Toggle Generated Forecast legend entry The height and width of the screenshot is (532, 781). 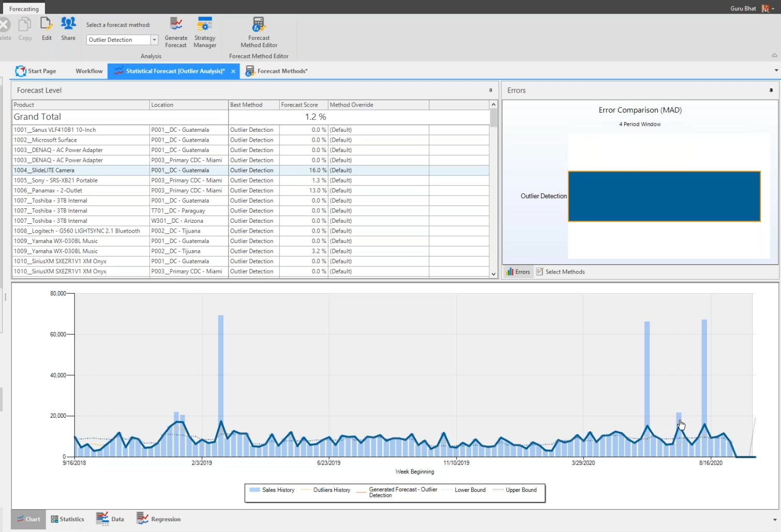tap(397, 492)
